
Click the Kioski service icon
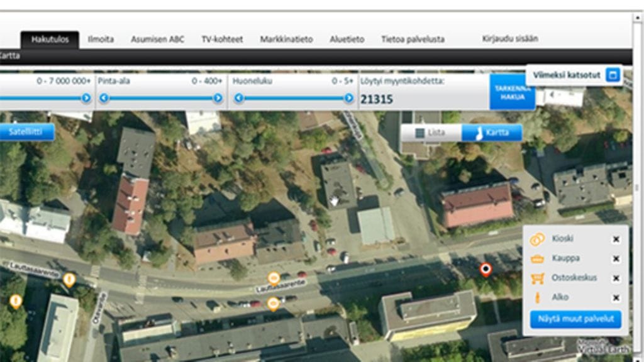(537, 239)
